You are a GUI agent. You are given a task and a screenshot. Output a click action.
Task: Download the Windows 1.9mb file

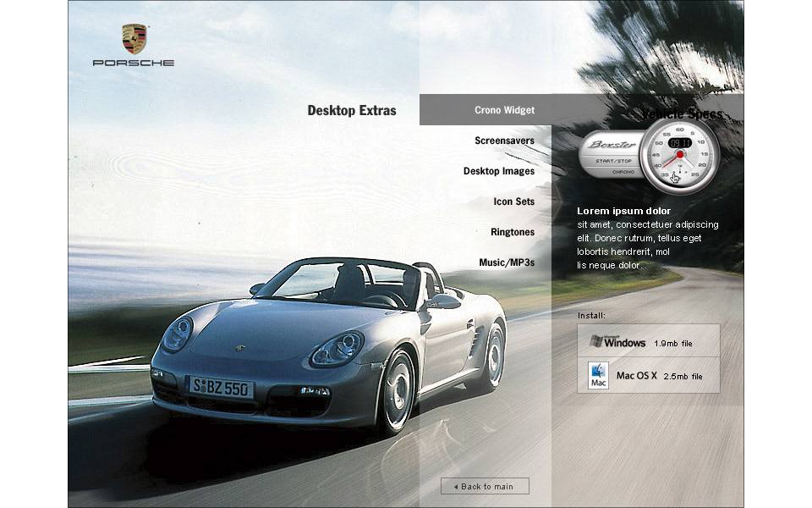(x=649, y=340)
